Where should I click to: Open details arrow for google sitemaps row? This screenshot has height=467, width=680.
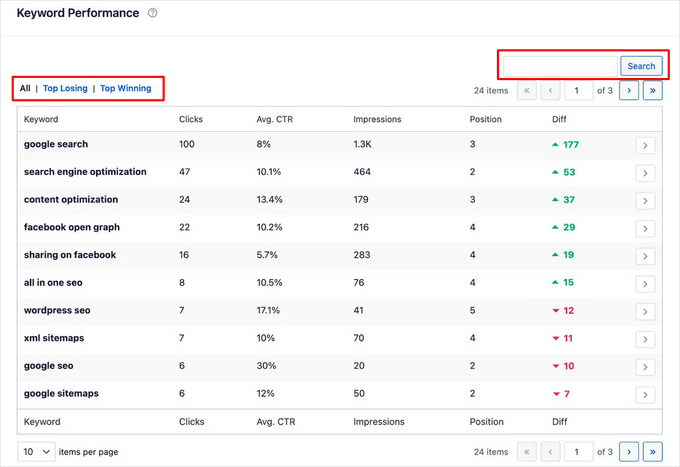point(645,395)
